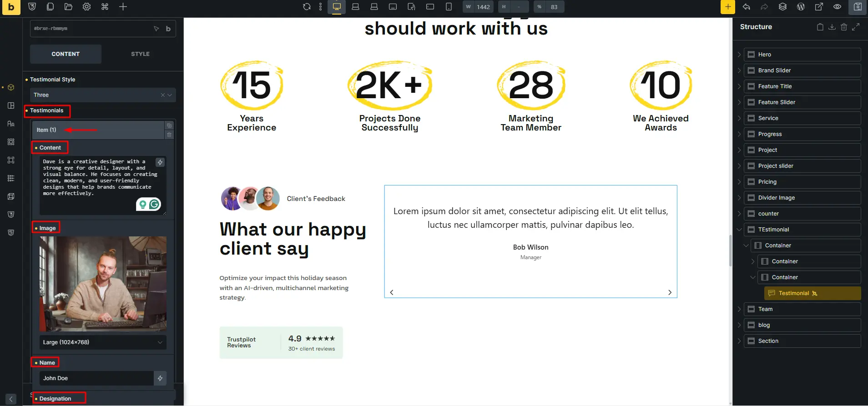Click dynamic data icon in Content field

(x=160, y=162)
